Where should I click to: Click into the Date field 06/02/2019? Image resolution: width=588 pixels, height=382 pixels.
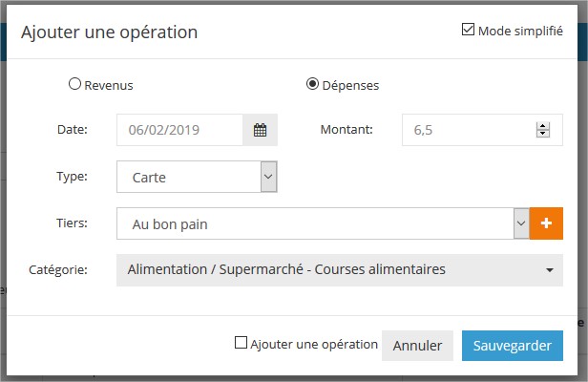(x=179, y=130)
